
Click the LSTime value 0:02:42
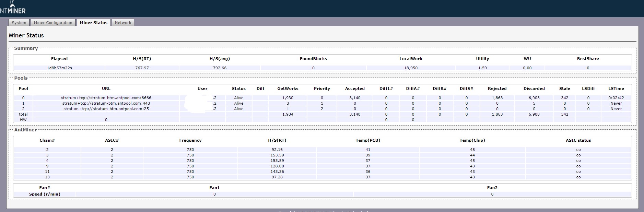(x=616, y=98)
